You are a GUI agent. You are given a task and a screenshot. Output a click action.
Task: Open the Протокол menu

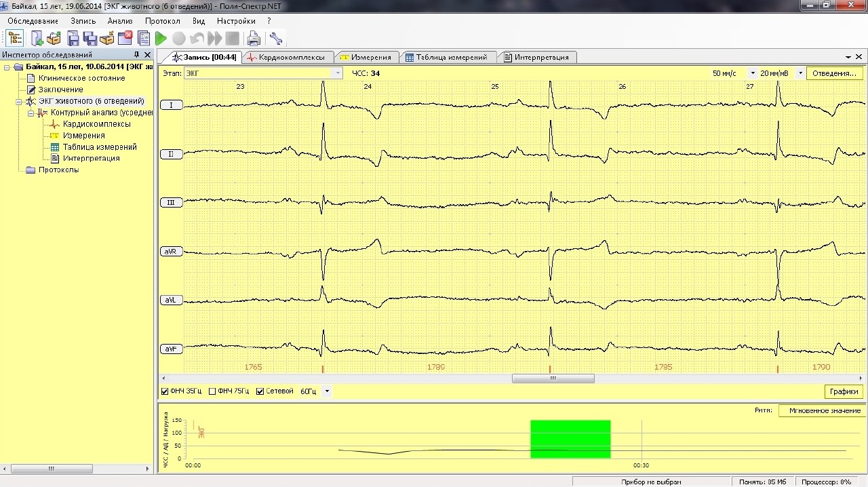(163, 21)
